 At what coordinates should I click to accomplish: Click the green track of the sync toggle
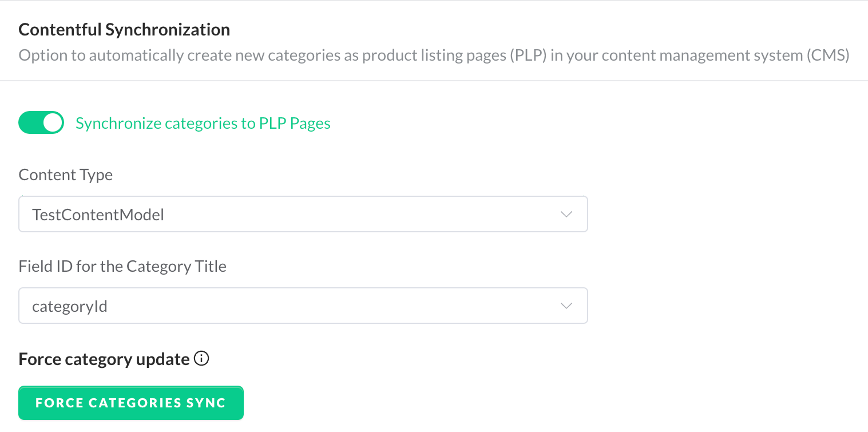[x=30, y=122]
